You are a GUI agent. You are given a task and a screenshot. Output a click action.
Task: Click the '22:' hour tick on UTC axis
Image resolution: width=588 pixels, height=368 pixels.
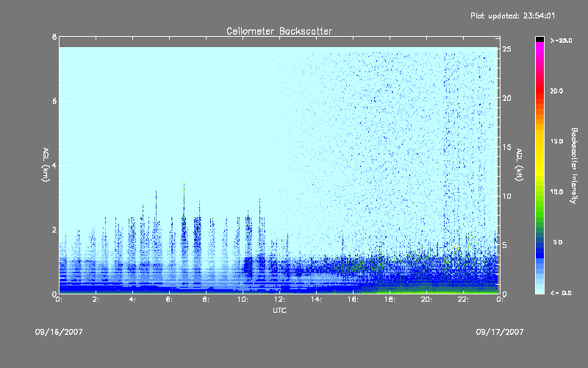click(463, 300)
